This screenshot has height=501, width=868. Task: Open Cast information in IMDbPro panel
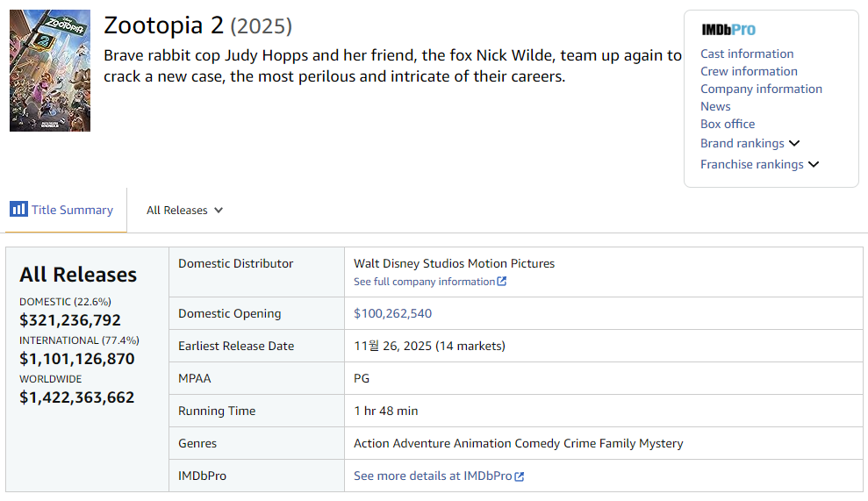(747, 54)
